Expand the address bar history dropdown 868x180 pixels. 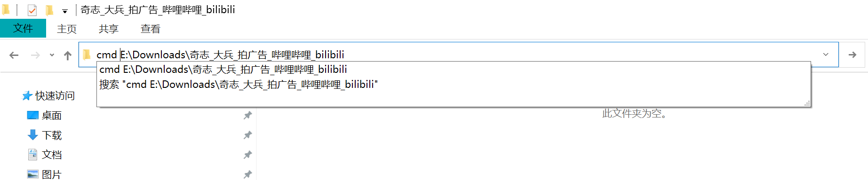coord(826,55)
